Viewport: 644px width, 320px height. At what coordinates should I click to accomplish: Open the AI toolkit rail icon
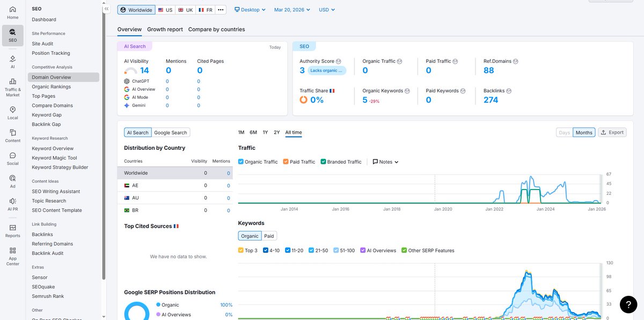pos(12,61)
